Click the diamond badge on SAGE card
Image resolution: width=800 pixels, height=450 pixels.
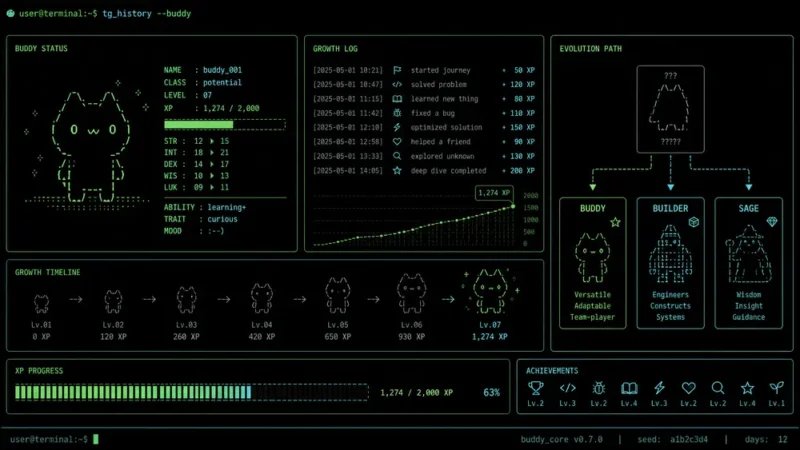(771, 222)
